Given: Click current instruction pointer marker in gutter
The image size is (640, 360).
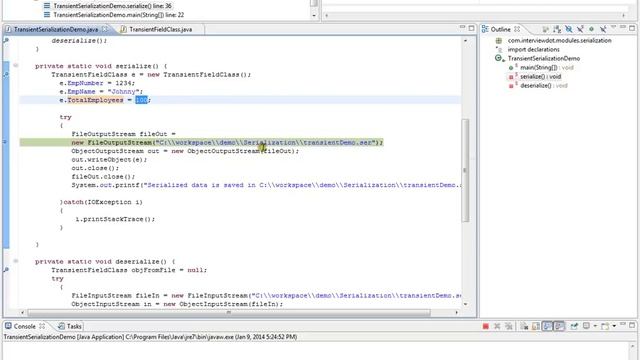Looking at the screenshot, I should [x=5, y=142].
